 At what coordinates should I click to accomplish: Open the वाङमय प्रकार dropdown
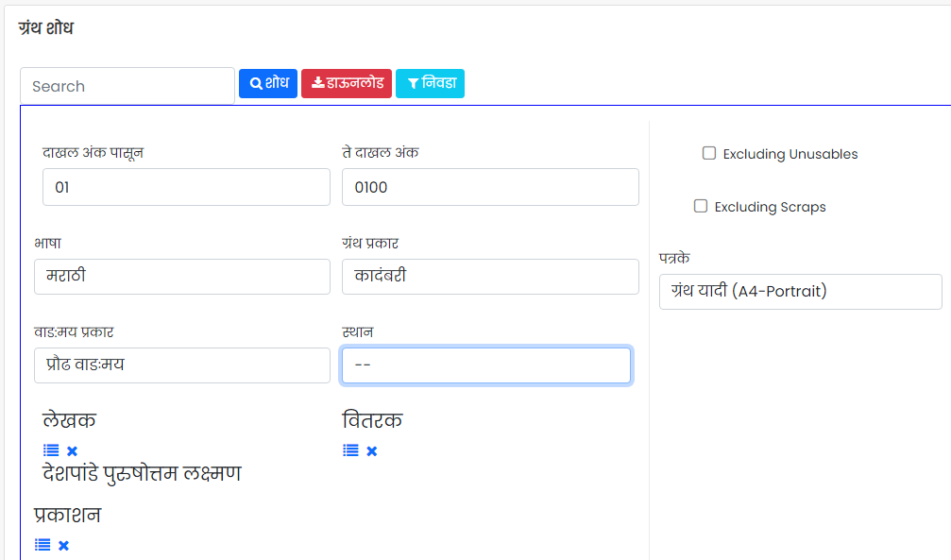pos(182,365)
